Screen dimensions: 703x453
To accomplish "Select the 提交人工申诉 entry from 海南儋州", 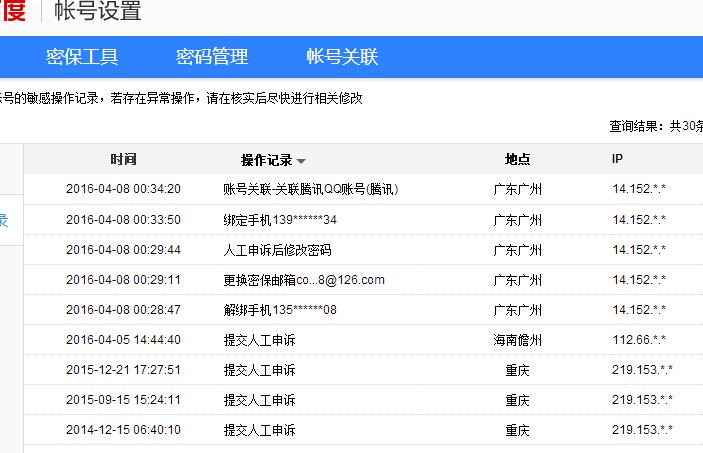I will pos(259,340).
